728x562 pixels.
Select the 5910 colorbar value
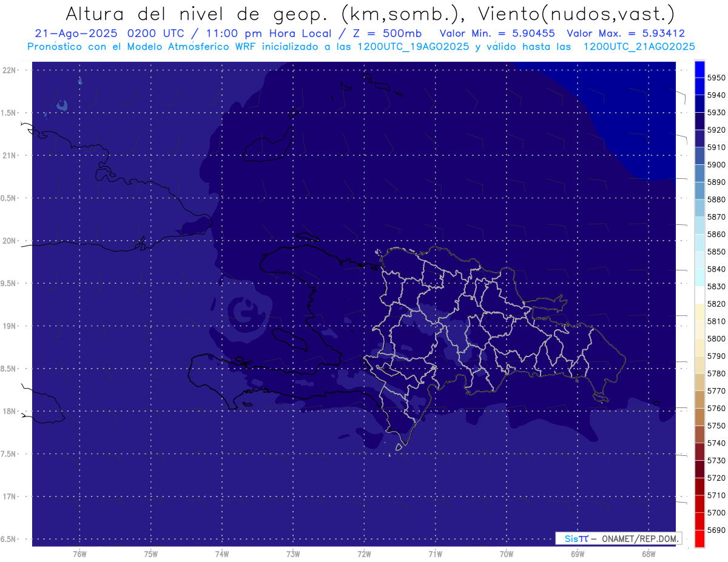point(716,147)
